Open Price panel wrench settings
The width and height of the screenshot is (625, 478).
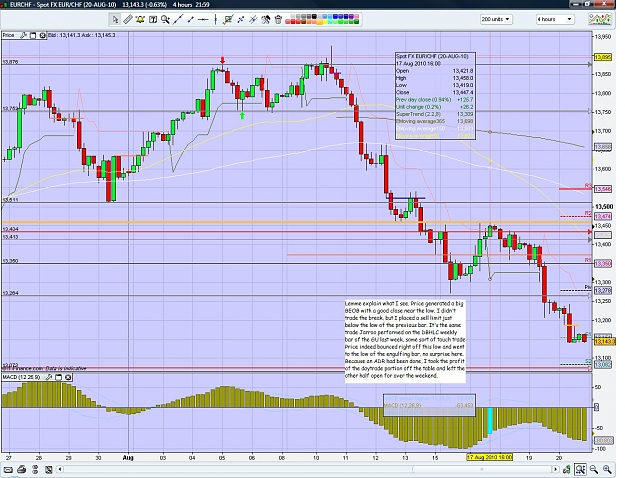pos(24,35)
